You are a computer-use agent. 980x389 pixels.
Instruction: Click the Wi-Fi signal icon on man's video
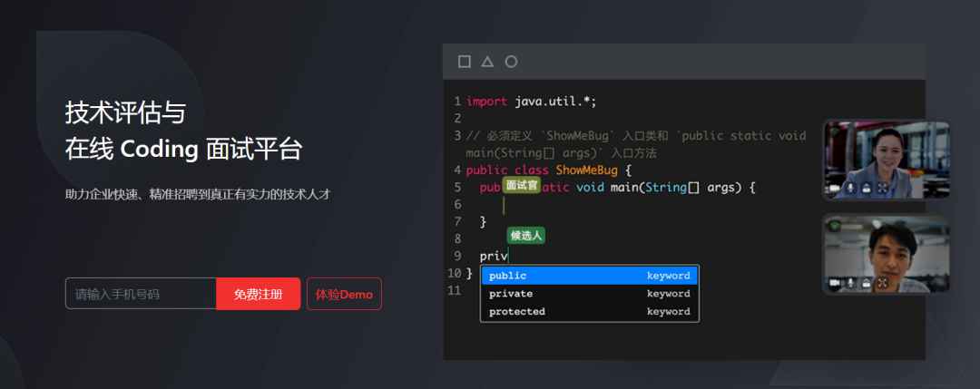(835, 226)
